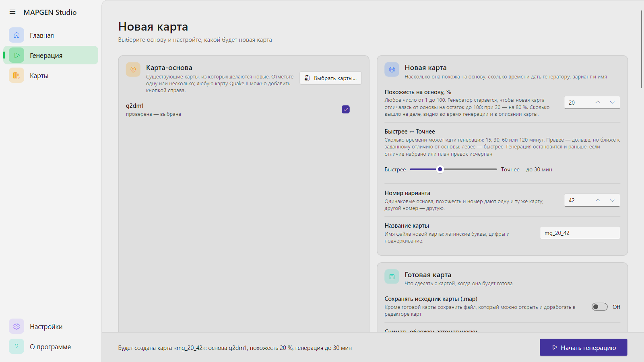Click the Готовая карта save icon
644x362 pixels.
[x=392, y=276]
